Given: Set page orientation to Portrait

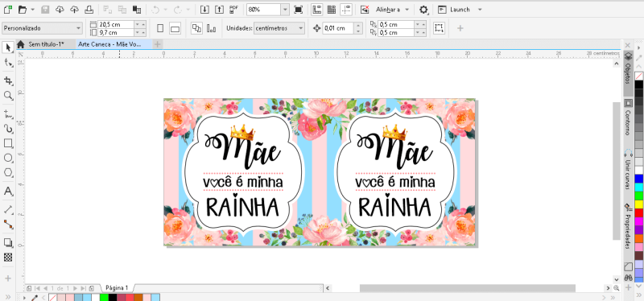Looking at the screenshot, I should 160,28.
